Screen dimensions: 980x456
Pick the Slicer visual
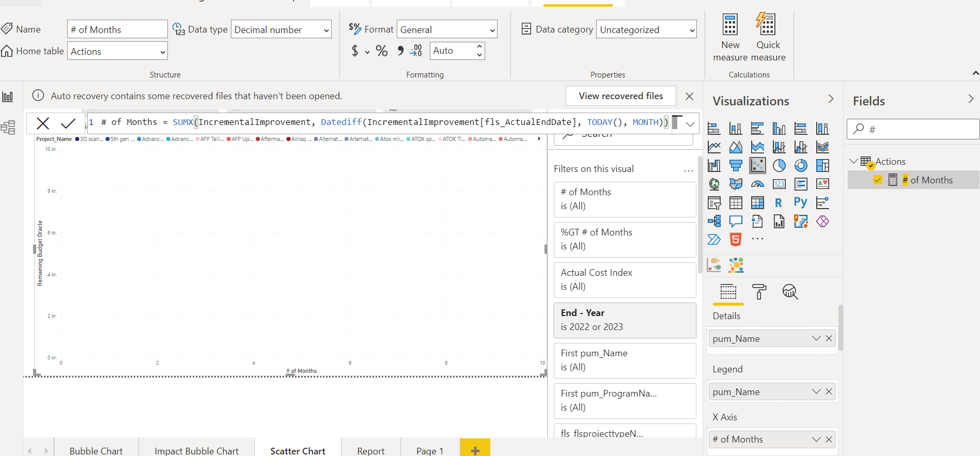714,203
